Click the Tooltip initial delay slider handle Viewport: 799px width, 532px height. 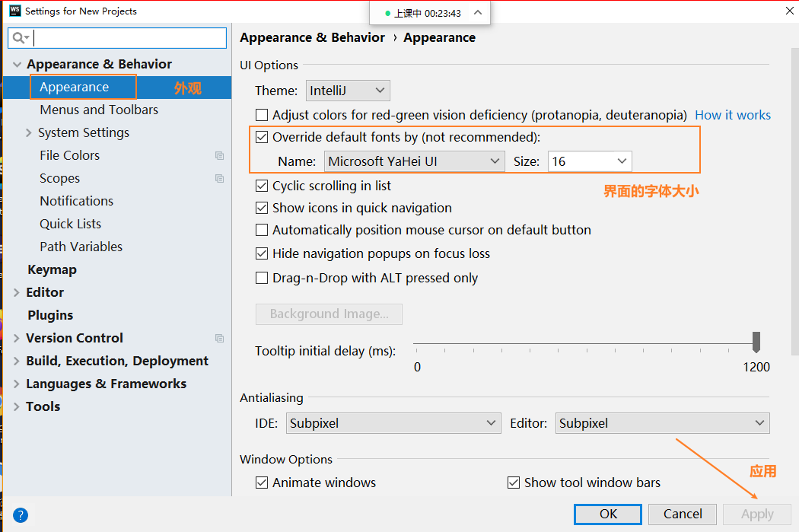click(756, 342)
